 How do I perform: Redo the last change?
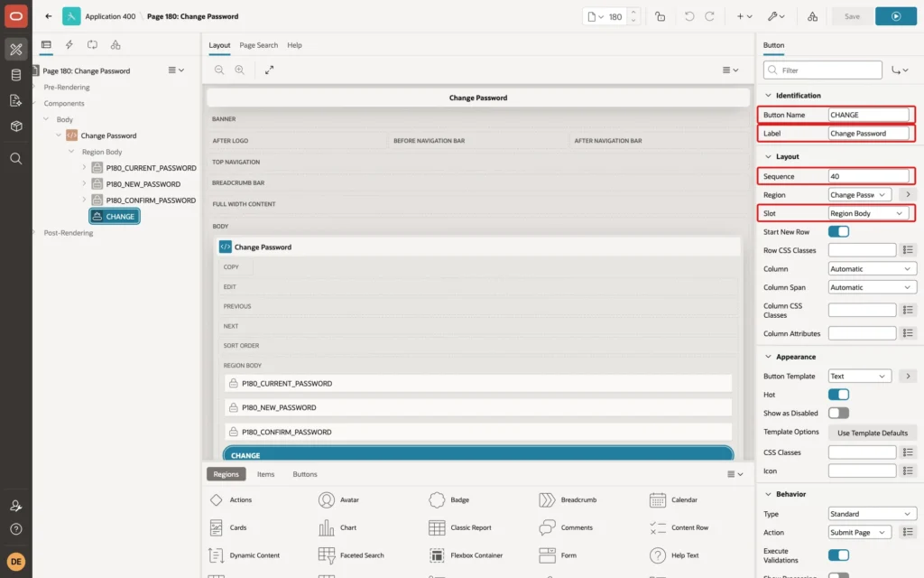point(709,16)
